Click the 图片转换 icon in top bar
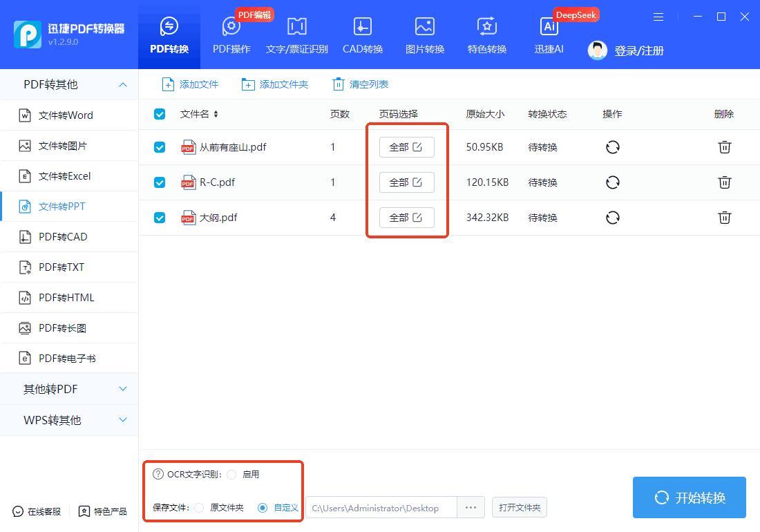 [x=424, y=28]
